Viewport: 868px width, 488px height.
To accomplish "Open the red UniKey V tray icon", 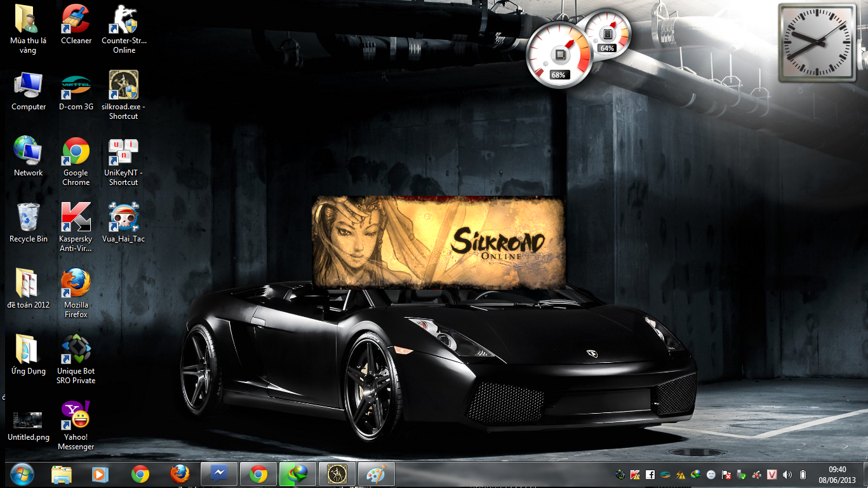I will coord(772,474).
